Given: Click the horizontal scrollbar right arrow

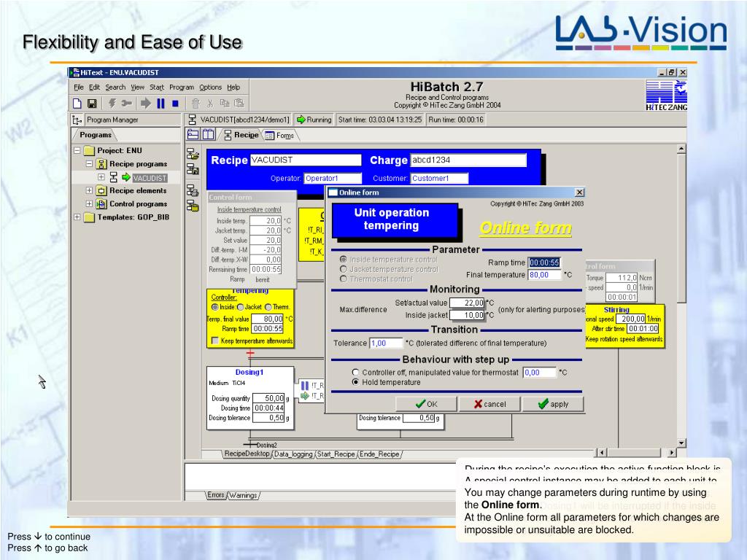Looking at the screenshot, I should (672, 453).
